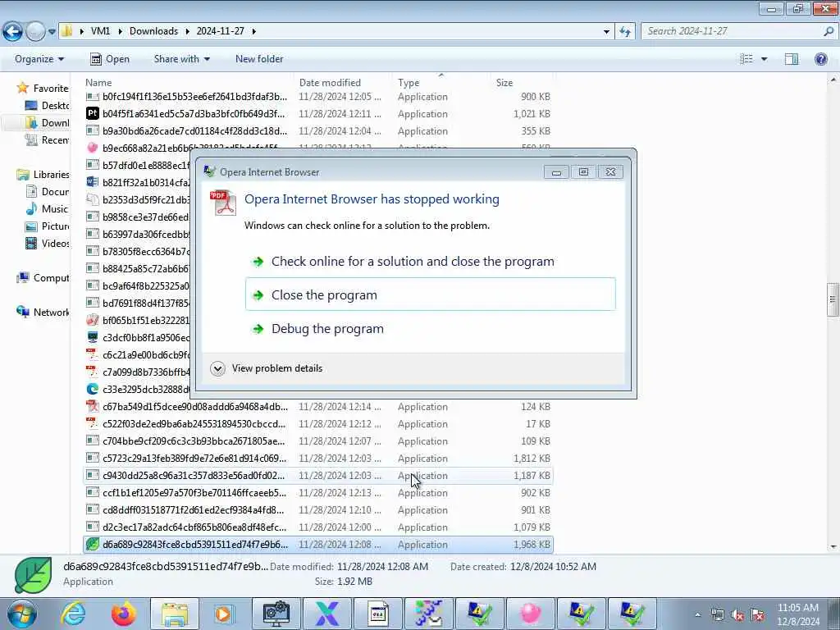The height and width of the screenshot is (630, 840).
Task: Choose Close the program
Action: [430, 294]
